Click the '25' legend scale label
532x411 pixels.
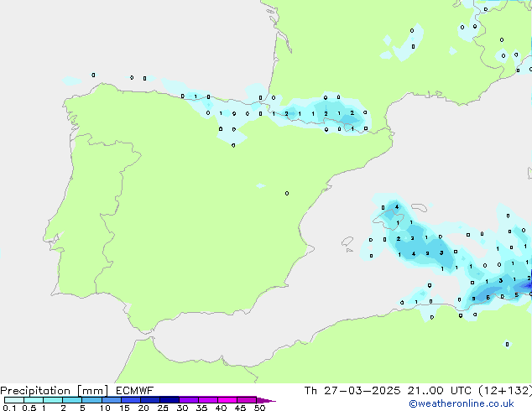click(x=163, y=408)
